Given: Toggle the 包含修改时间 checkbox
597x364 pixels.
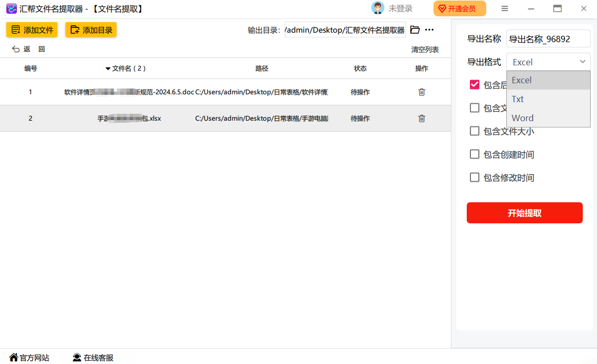Looking at the screenshot, I should (475, 178).
